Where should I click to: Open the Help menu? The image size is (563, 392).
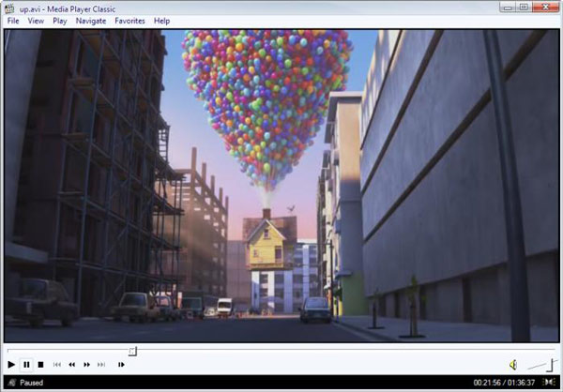[x=161, y=21]
